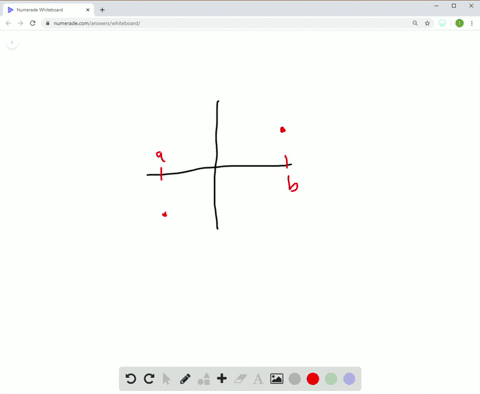
Task: Open zoom magnifier in address bar
Action: pyautogui.click(x=415, y=23)
